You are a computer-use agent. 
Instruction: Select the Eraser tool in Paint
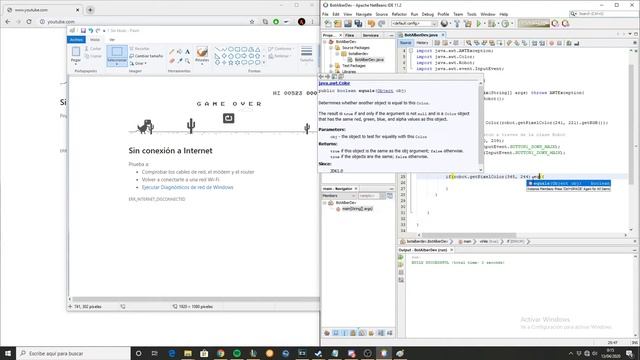(172, 61)
